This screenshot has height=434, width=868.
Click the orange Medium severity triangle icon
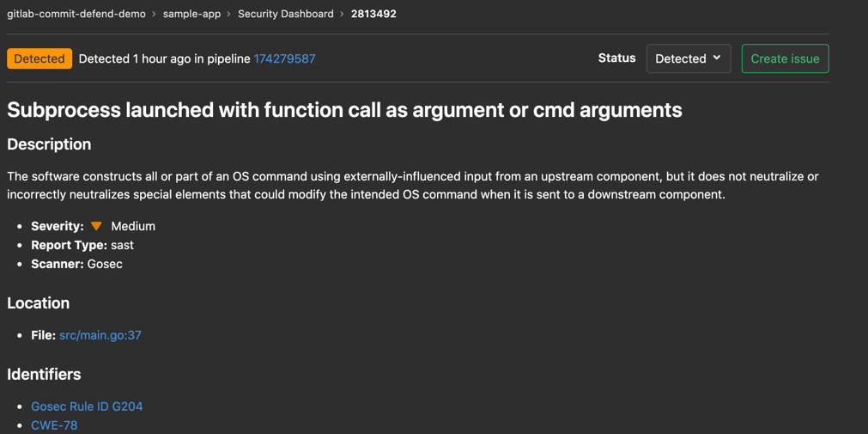point(96,226)
